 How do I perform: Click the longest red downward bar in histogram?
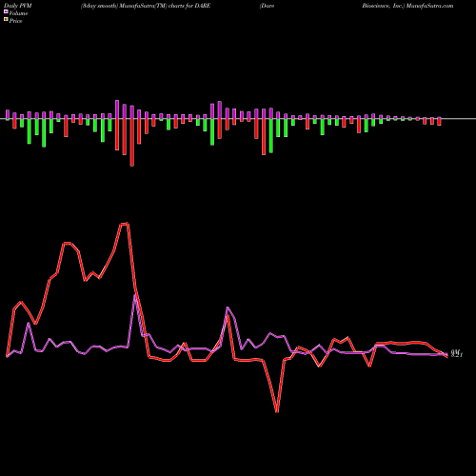[x=132, y=142]
